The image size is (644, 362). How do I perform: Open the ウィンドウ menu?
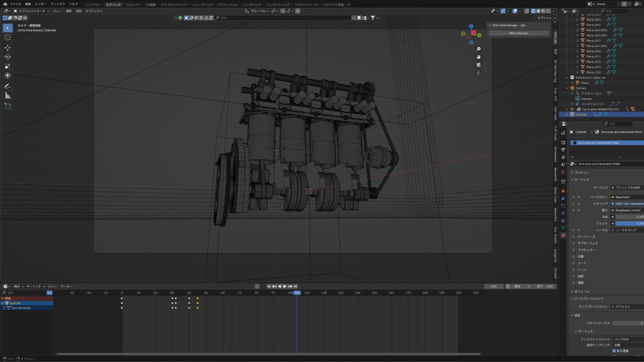tap(57, 4)
